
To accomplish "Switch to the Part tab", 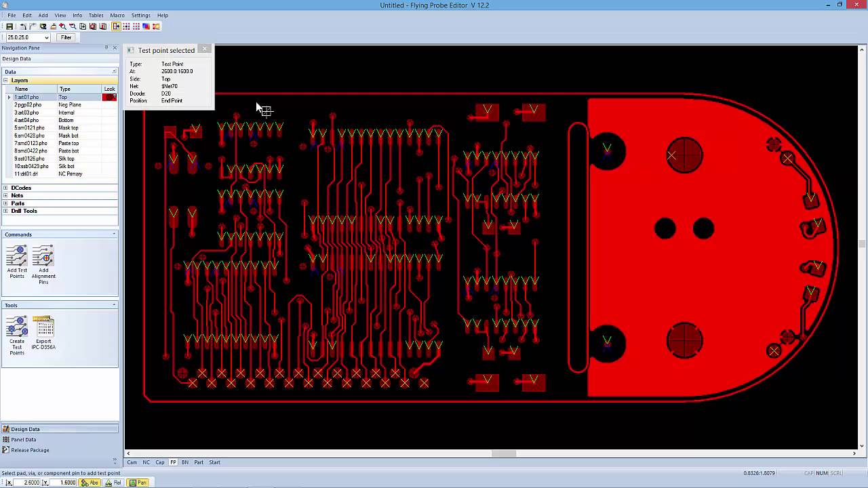I will click(x=199, y=462).
